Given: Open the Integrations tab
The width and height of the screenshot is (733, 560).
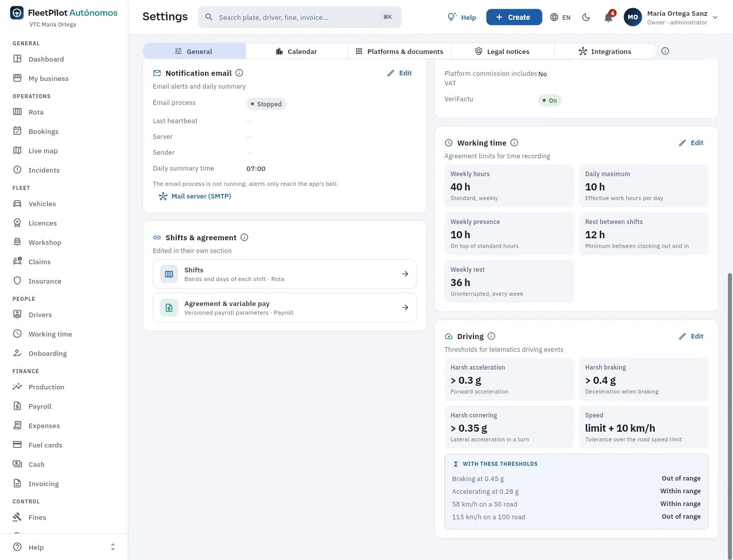Looking at the screenshot, I should [x=605, y=51].
